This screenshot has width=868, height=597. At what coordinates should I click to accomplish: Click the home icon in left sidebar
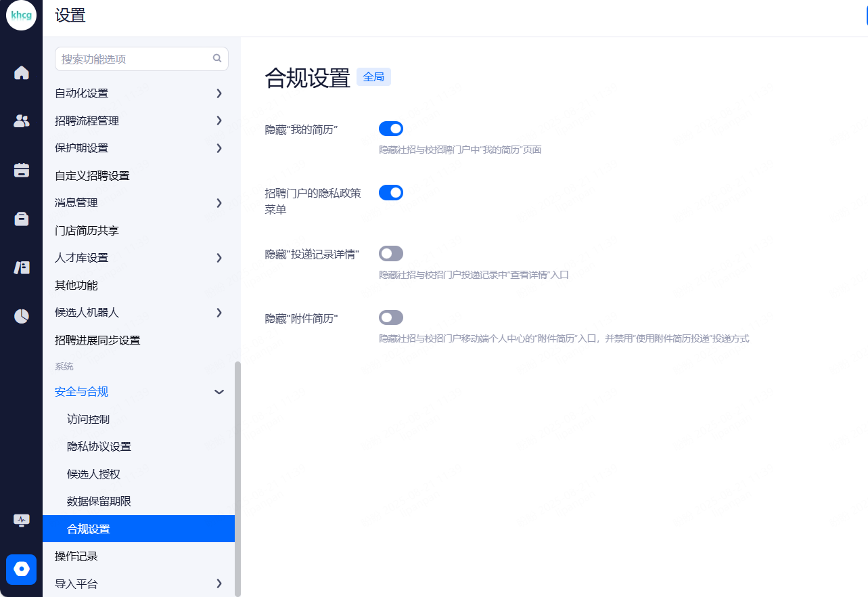pyautogui.click(x=22, y=72)
